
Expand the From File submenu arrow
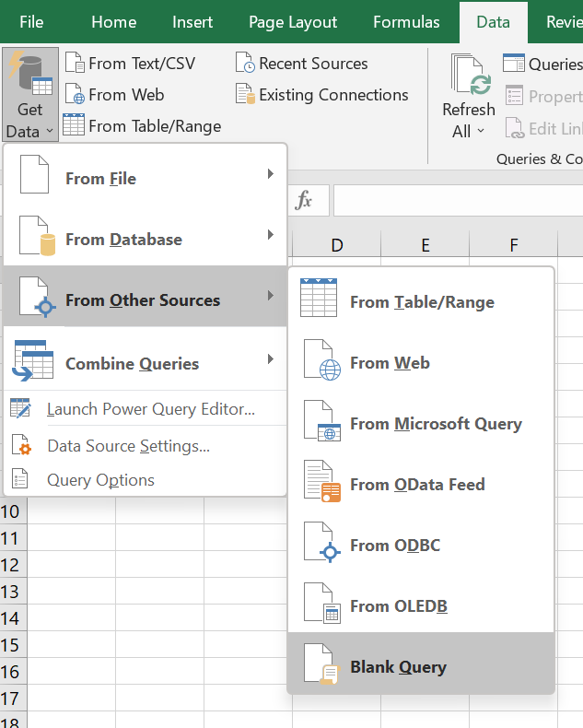(270, 174)
